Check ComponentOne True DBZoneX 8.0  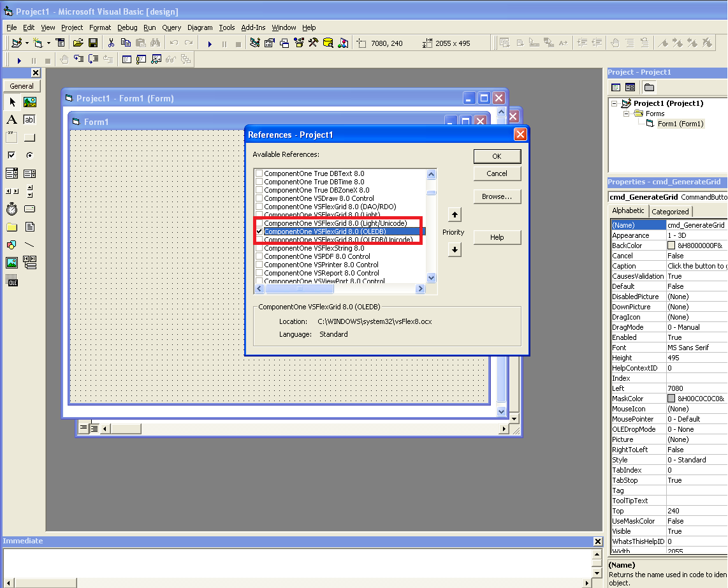(259, 190)
